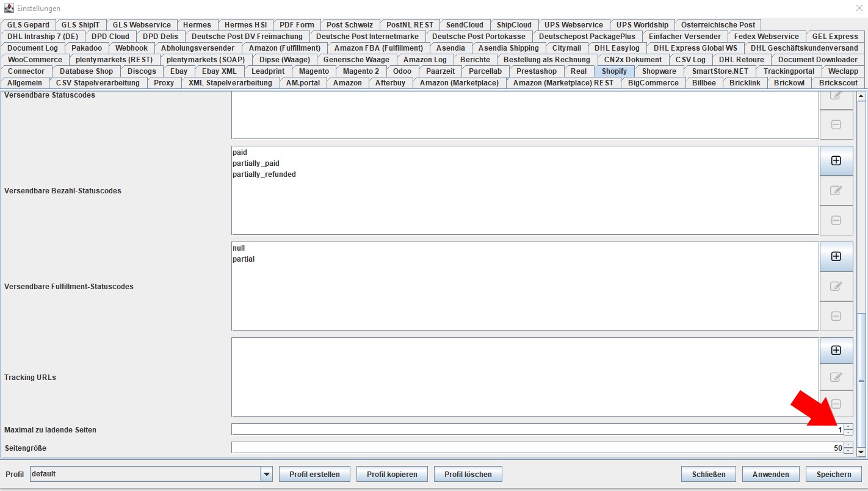The image size is (868, 491).
Task: Remove the selected Versendbare Bezahl-Statuscodes entry
Action: (x=836, y=220)
